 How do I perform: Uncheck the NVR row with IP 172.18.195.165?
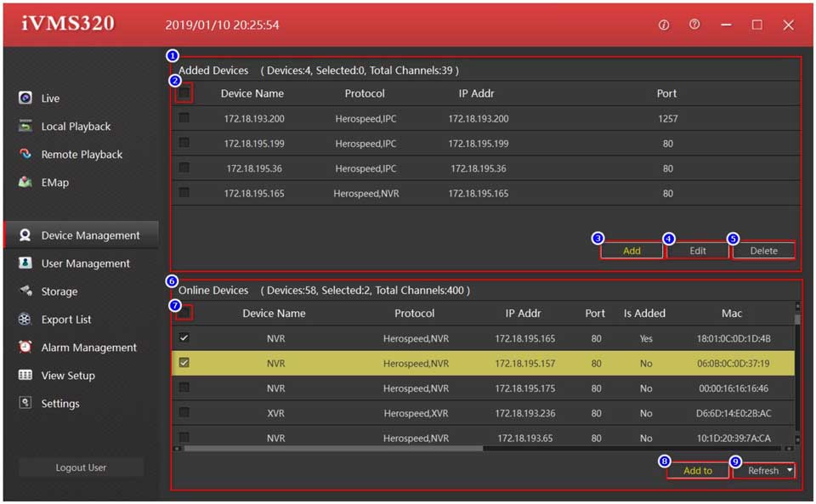184,338
